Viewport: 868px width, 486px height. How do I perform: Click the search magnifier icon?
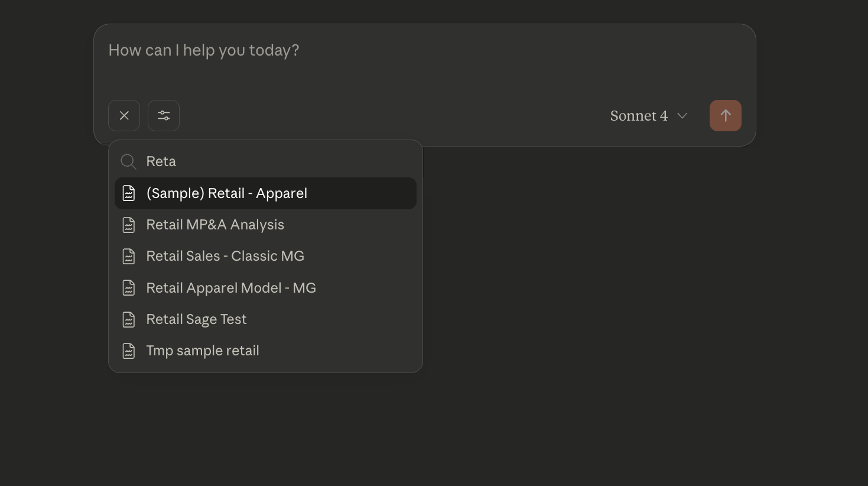(x=128, y=161)
